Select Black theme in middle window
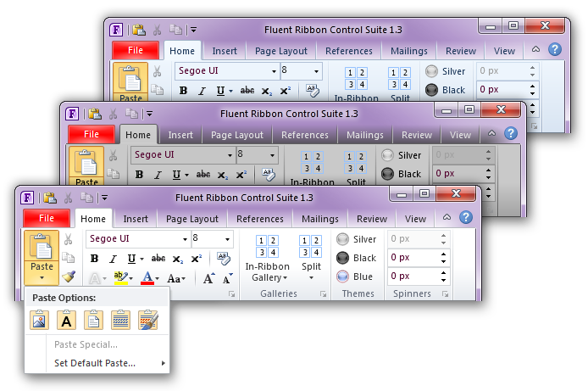 pos(401,174)
